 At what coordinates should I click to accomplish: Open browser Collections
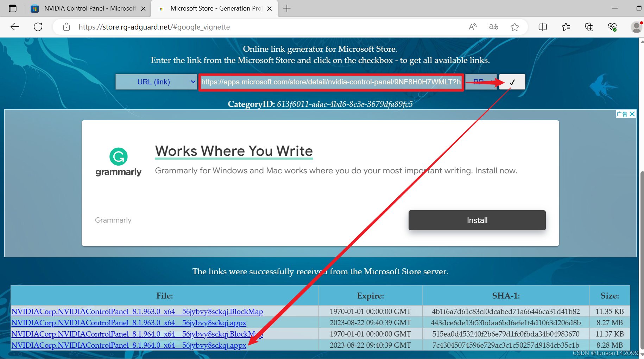(x=589, y=27)
